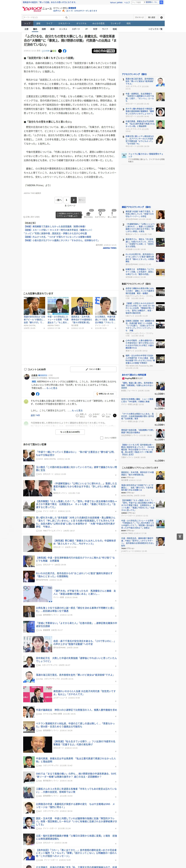
Task: Share article on Facebook via headline icon
Action: pos(64,51)
